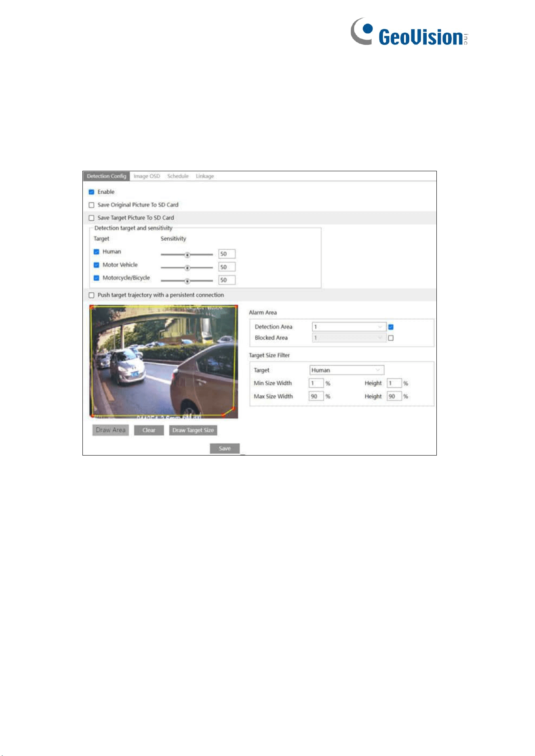The image size is (535, 756).
Task: Open the Detection Area dropdown
Action: coord(349,327)
